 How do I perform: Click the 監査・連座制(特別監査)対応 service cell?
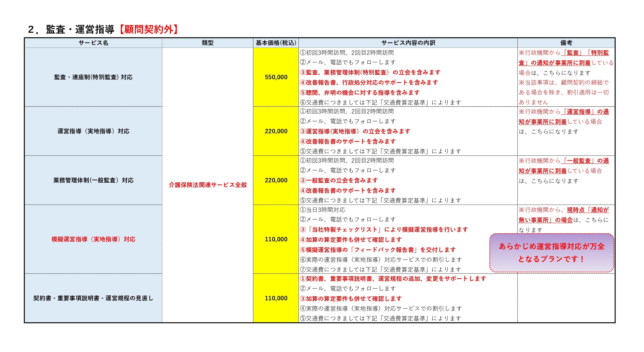coord(93,77)
